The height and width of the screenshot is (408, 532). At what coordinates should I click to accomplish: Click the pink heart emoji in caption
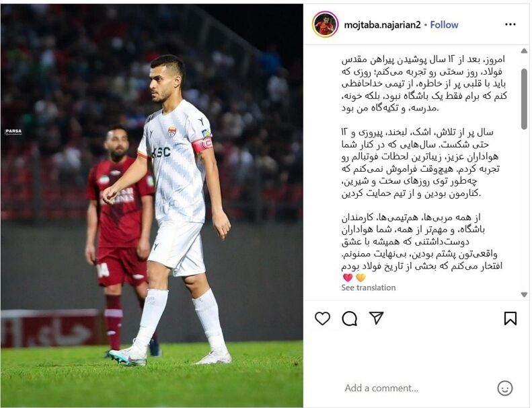point(348,277)
